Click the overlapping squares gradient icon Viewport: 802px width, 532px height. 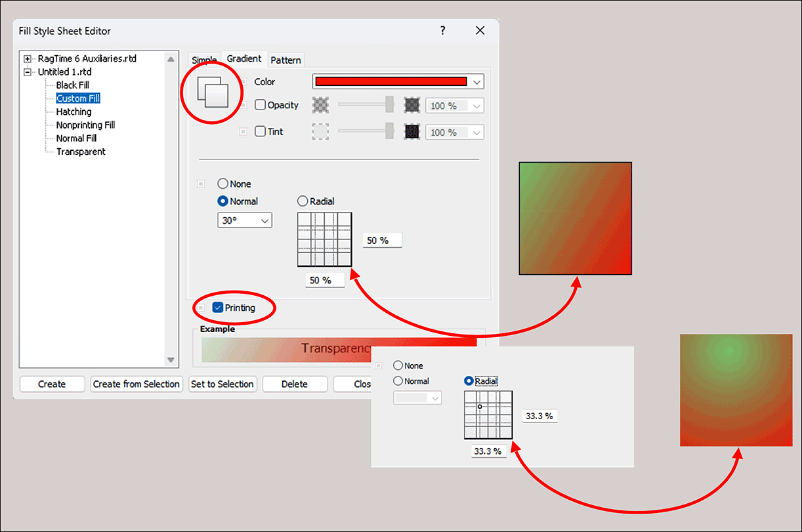click(x=213, y=92)
